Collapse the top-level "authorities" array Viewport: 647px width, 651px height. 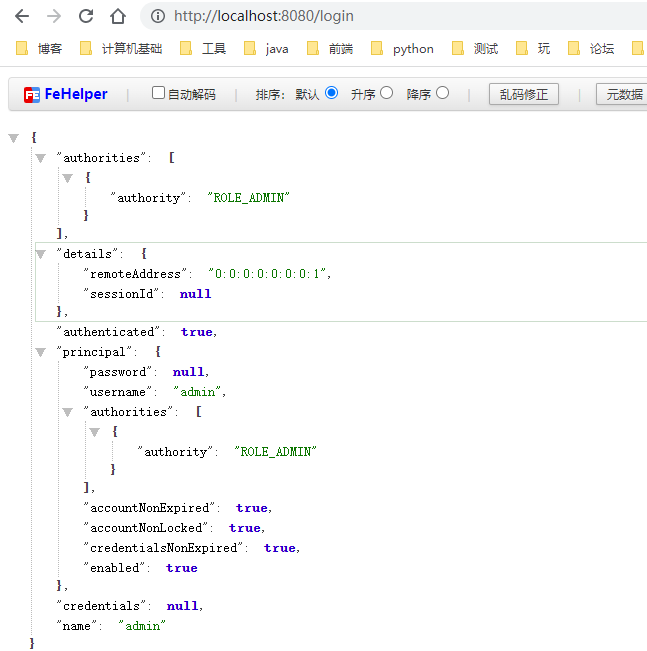point(41,158)
